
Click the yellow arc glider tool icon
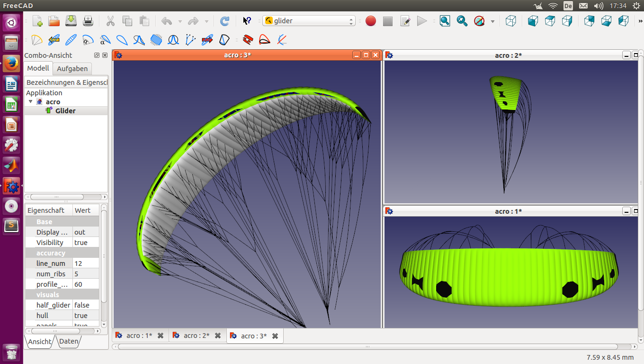(x=37, y=40)
